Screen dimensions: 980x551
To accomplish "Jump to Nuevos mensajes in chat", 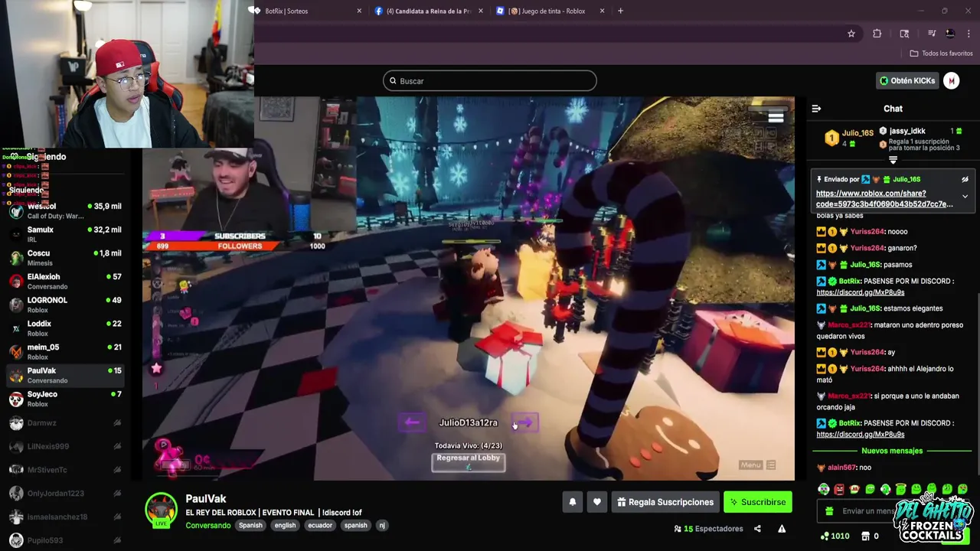I will point(892,451).
